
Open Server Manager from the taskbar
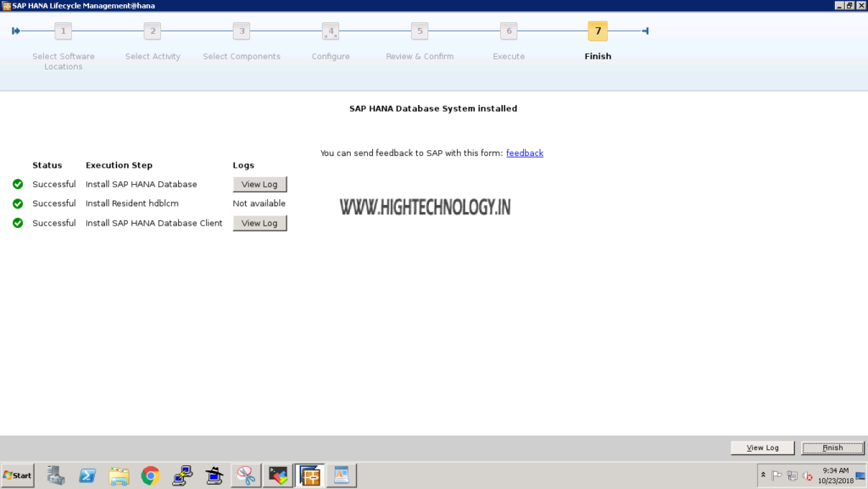[55, 475]
